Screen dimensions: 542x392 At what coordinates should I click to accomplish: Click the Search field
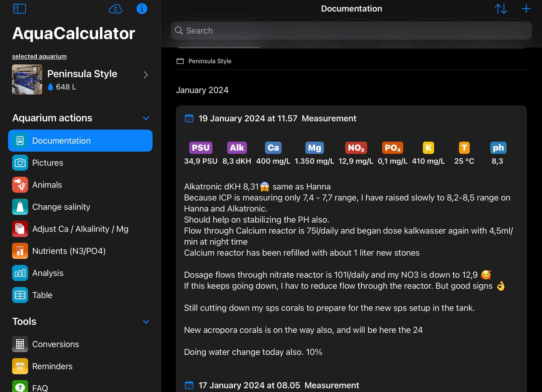tap(351, 31)
